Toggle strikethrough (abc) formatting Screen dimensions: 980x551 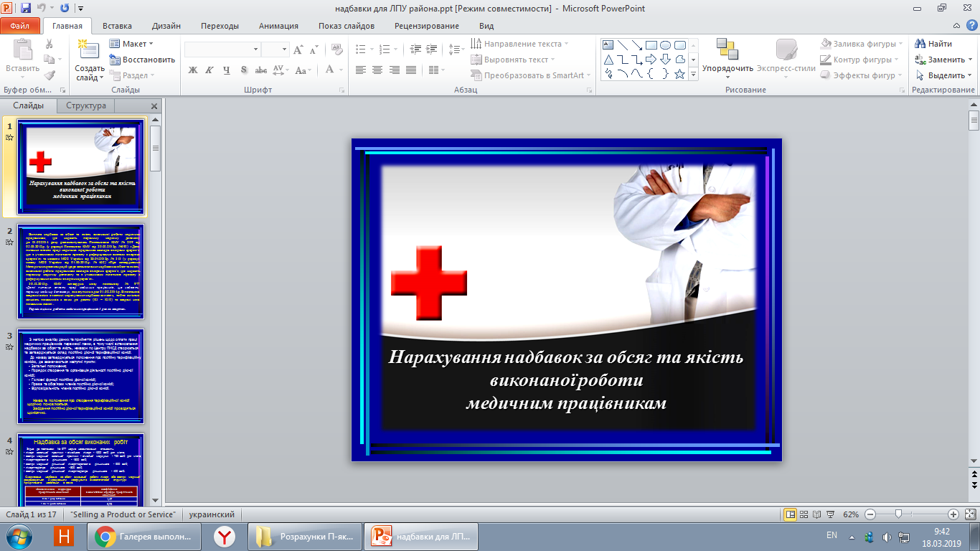click(x=261, y=70)
